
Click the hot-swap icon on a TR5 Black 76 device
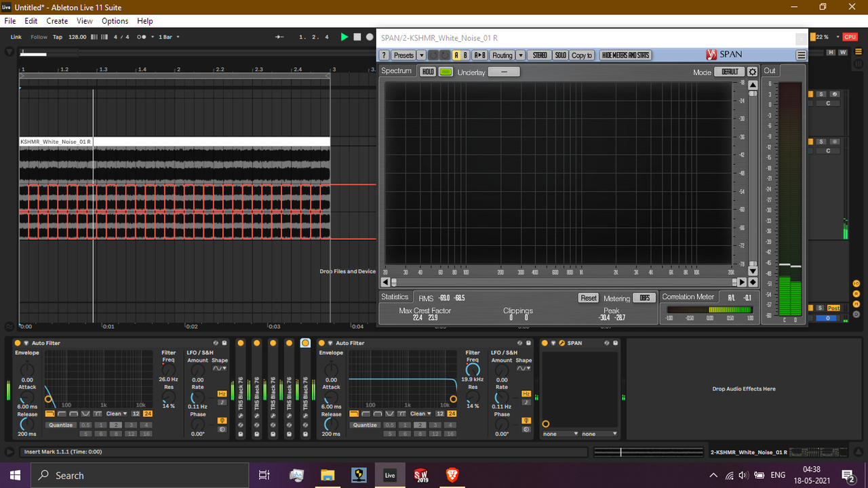coord(241,424)
